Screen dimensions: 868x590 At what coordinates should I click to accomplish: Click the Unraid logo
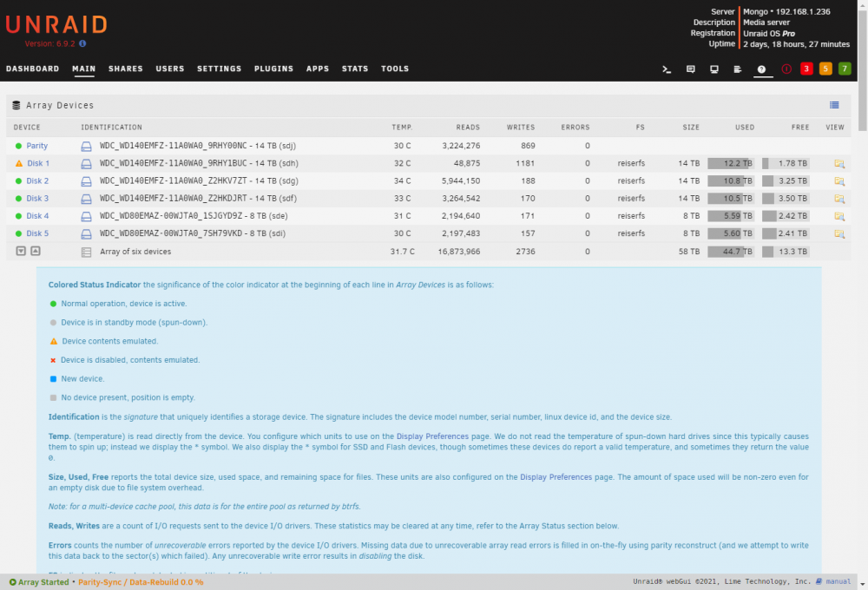pos(56,25)
